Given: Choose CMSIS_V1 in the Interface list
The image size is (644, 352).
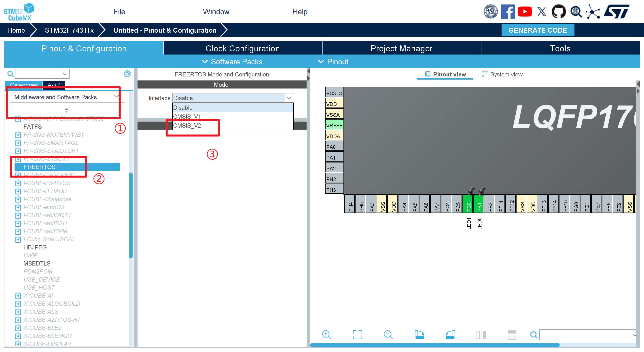Looking at the screenshot, I should tap(233, 116).
